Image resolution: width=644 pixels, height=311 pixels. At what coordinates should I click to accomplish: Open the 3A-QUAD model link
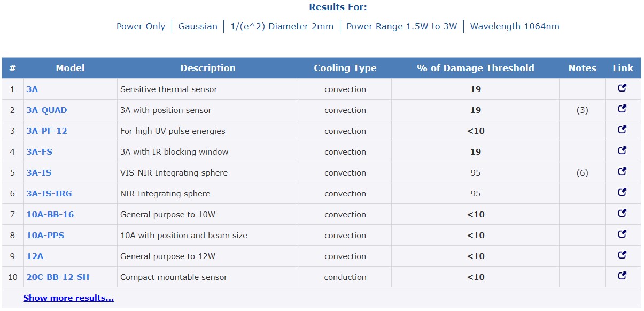(47, 110)
